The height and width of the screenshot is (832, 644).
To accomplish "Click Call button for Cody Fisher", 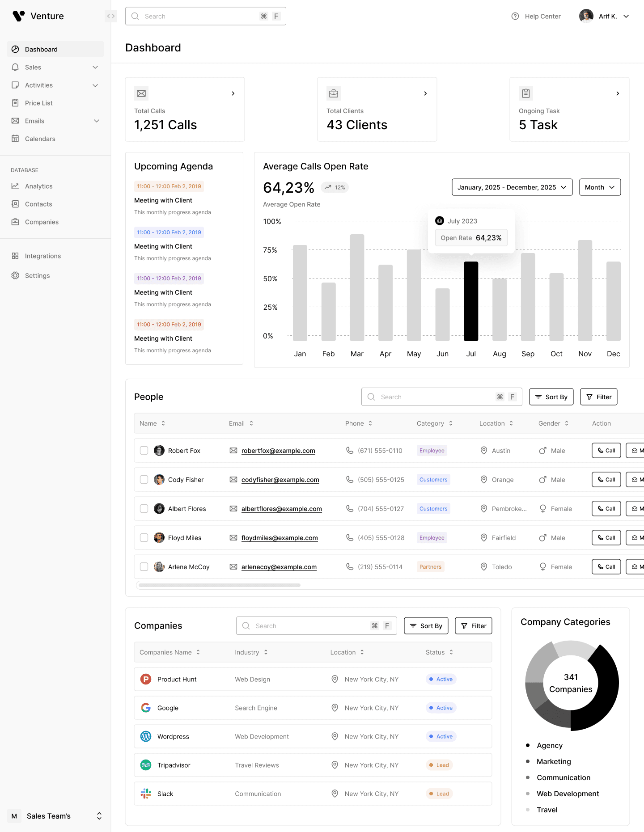I will [x=606, y=480].
